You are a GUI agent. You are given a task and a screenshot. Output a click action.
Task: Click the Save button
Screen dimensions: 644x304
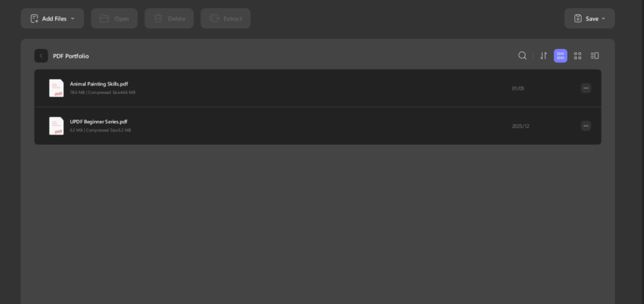(x=589, y=18)
